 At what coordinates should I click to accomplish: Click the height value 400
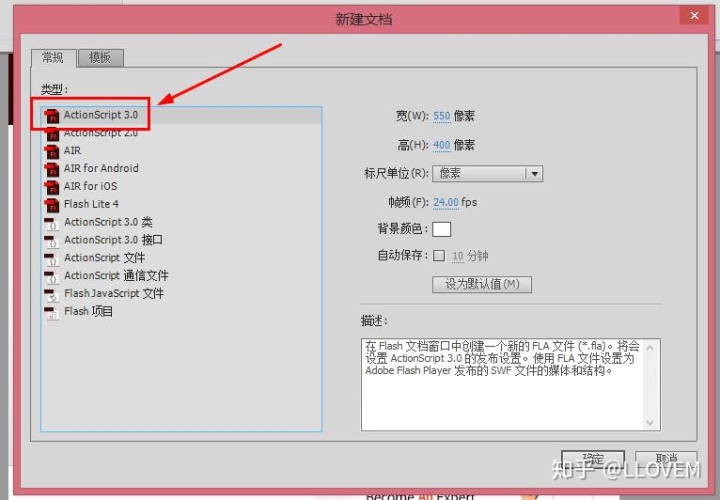(442, 145)
